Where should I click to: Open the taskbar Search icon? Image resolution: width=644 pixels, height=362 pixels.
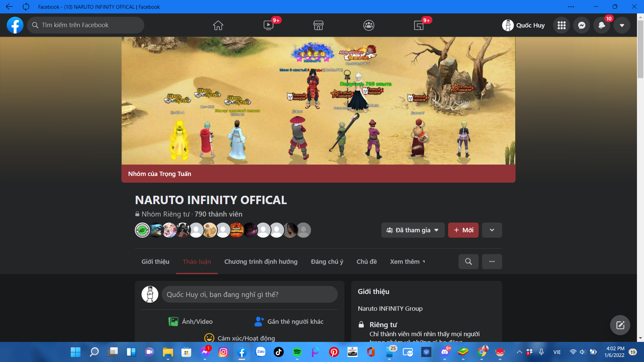94,352
